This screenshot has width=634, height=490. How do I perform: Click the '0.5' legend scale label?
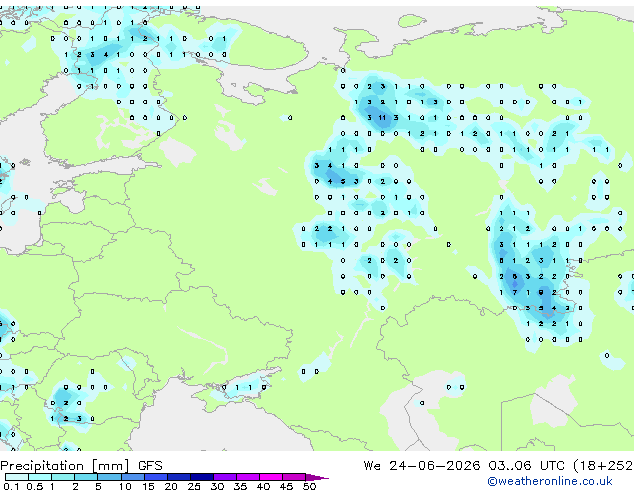[35, 486]
